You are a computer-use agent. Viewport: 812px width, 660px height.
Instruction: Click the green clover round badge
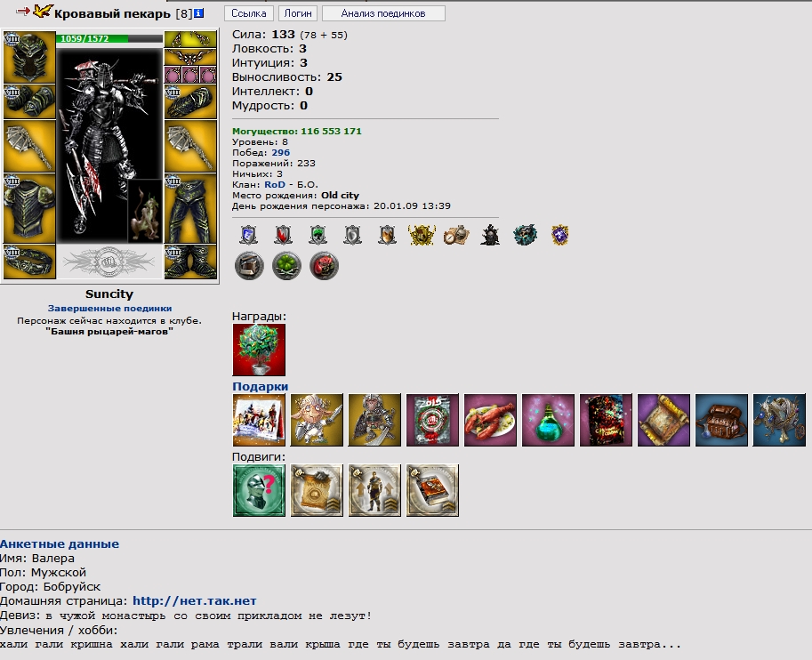[x=286, y=266]
